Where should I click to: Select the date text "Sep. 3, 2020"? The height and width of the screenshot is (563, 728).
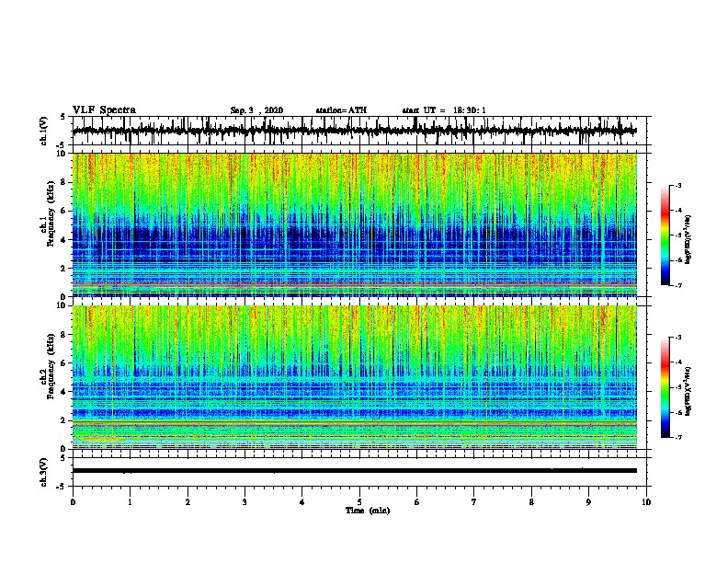[x=256, y=110]
